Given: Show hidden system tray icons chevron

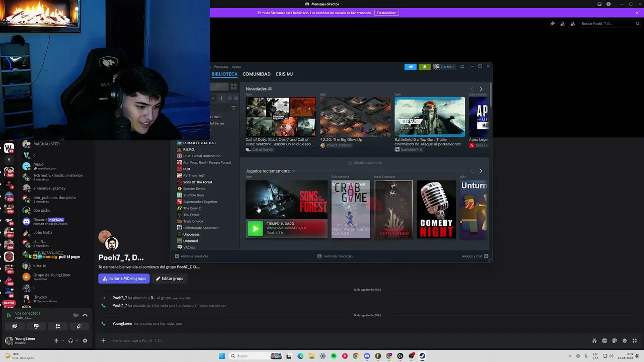Looking at the screenshot, I should click(x=570, y=356).
